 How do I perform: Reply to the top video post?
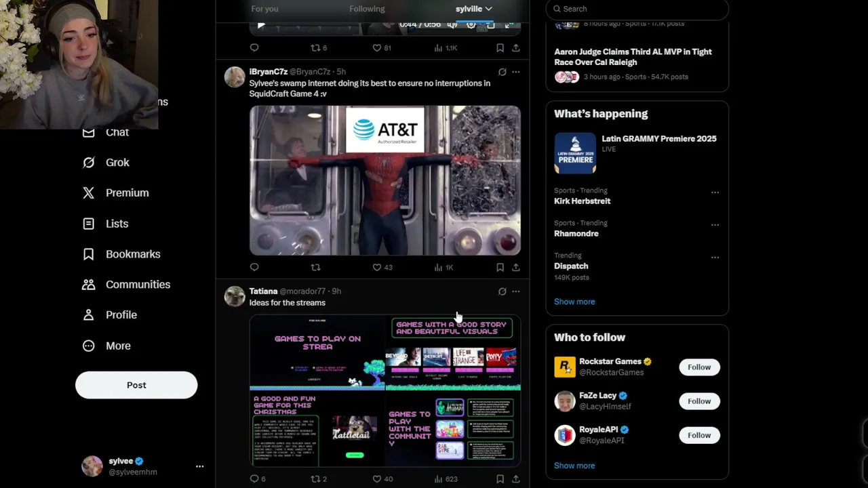click(254, 47)
